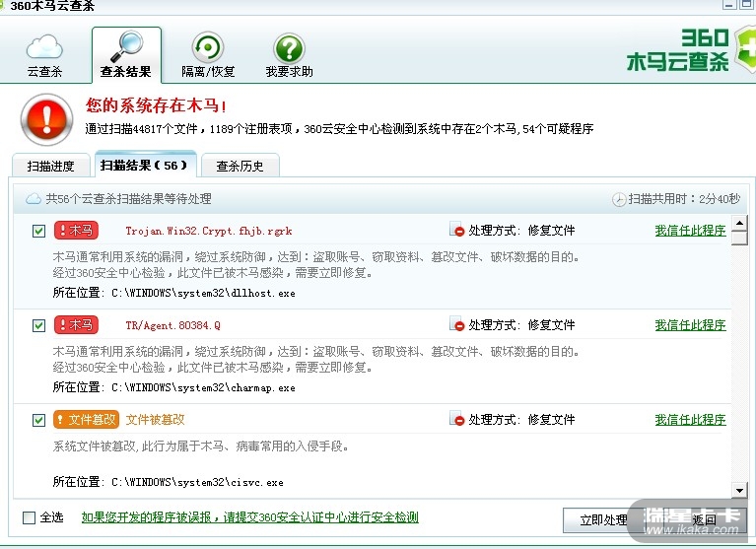
Task: Click the 我要求助 help question icon
Action: 289,47
